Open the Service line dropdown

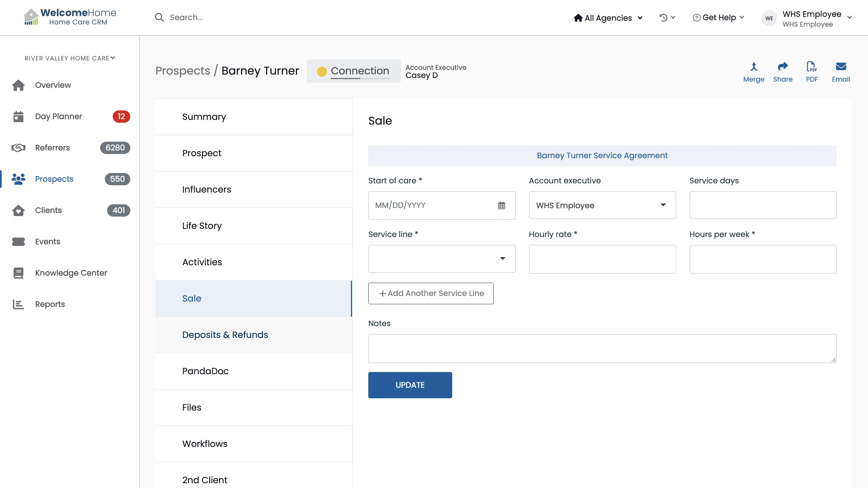click(x=442, y=259)
